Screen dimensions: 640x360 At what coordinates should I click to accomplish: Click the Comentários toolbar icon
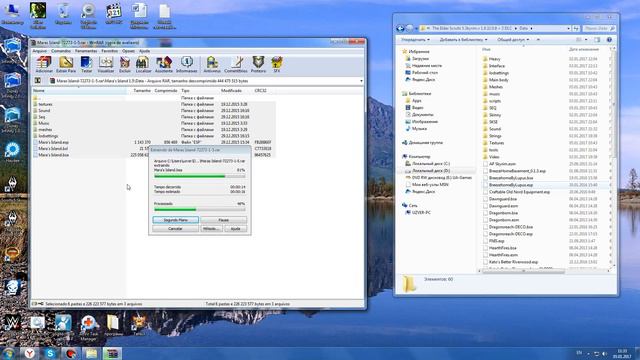[x=236, y=64]
